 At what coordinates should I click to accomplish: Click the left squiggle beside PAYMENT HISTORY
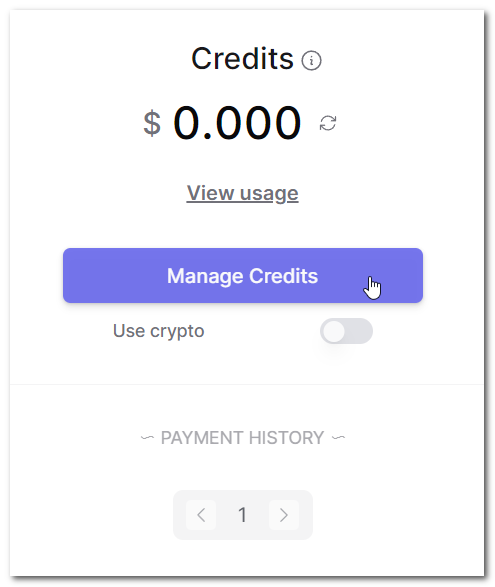click(x=147, y=437)
